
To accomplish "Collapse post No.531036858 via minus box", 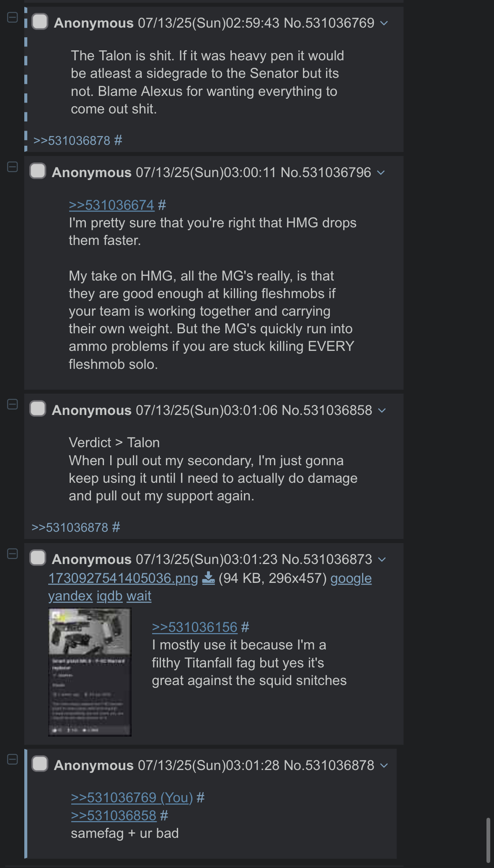I will (13, 404).
